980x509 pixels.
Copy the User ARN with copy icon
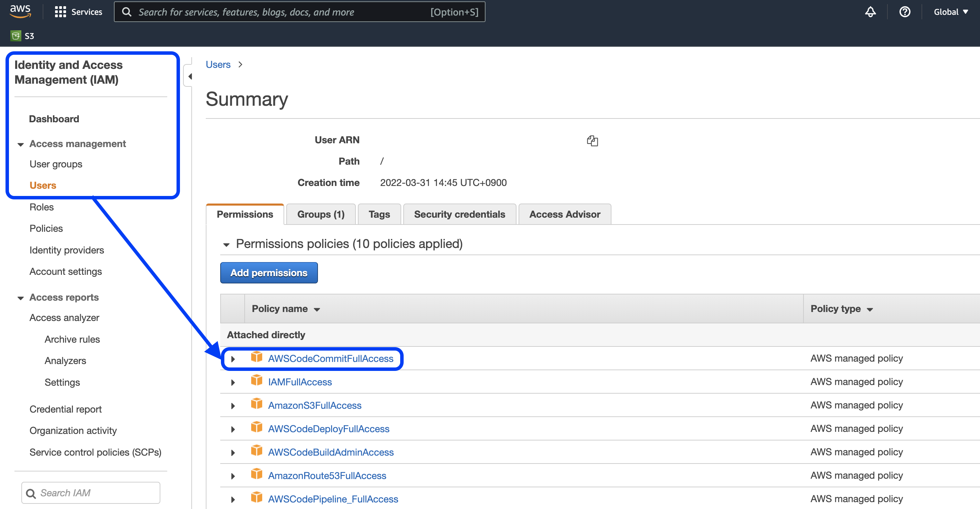[x=592, y=141]
